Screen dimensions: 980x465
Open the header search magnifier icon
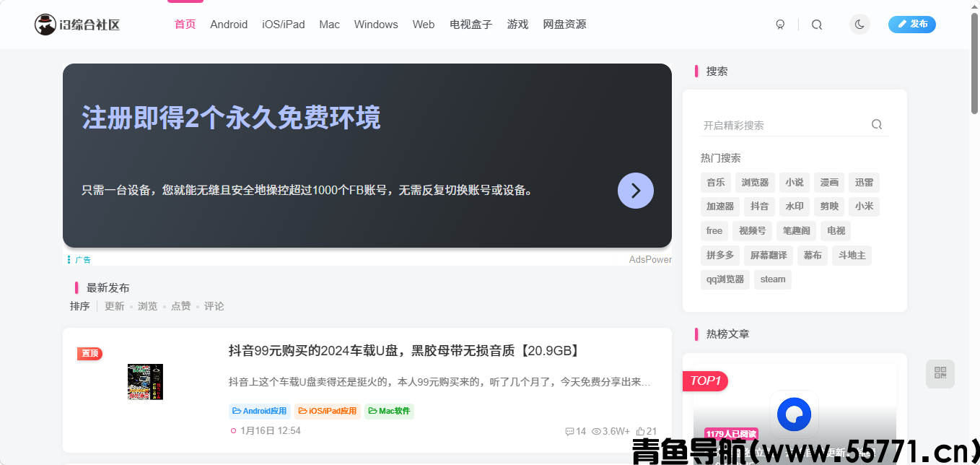click(x=817, y=25)
